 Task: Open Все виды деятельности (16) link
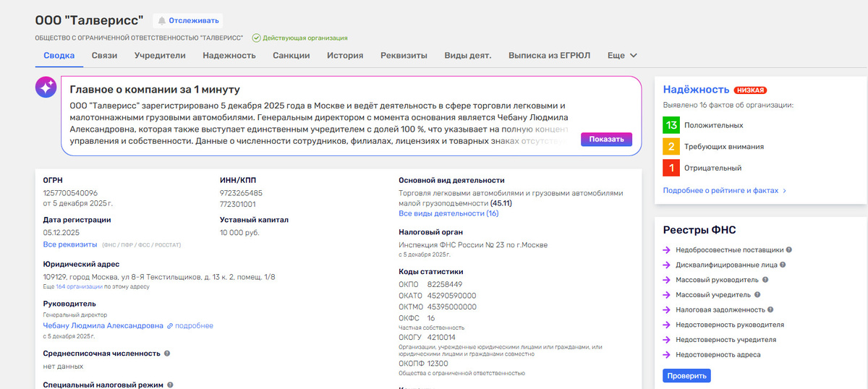tap(448, 213)
